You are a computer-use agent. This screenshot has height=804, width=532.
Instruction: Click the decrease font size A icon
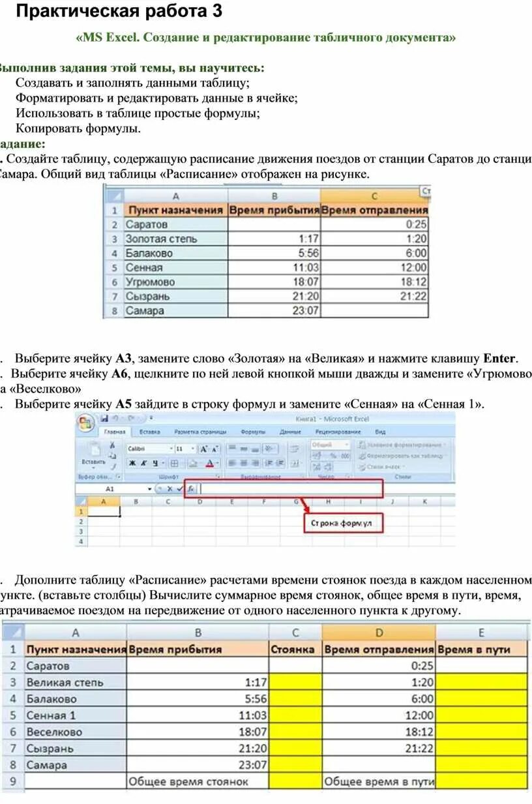coord(215,449)
